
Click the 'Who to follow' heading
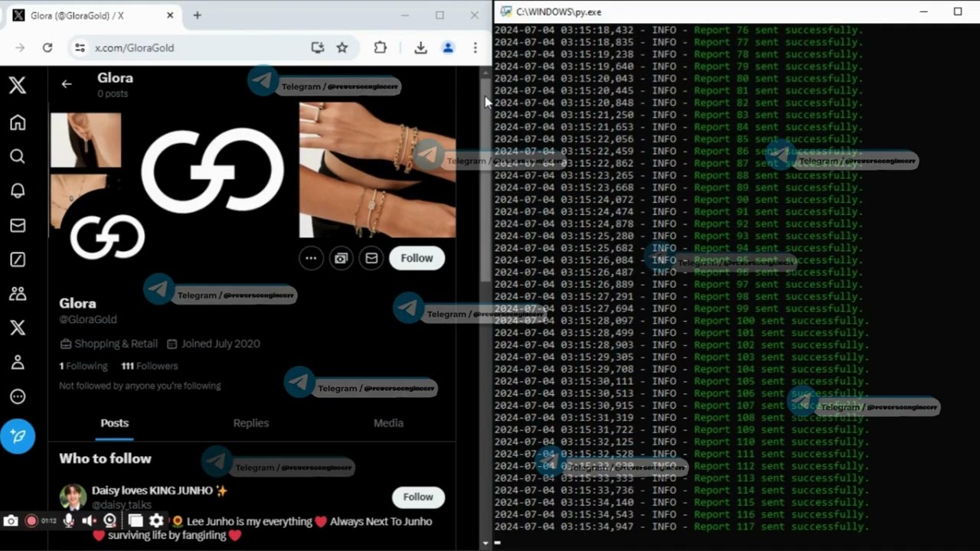[106, 458]
